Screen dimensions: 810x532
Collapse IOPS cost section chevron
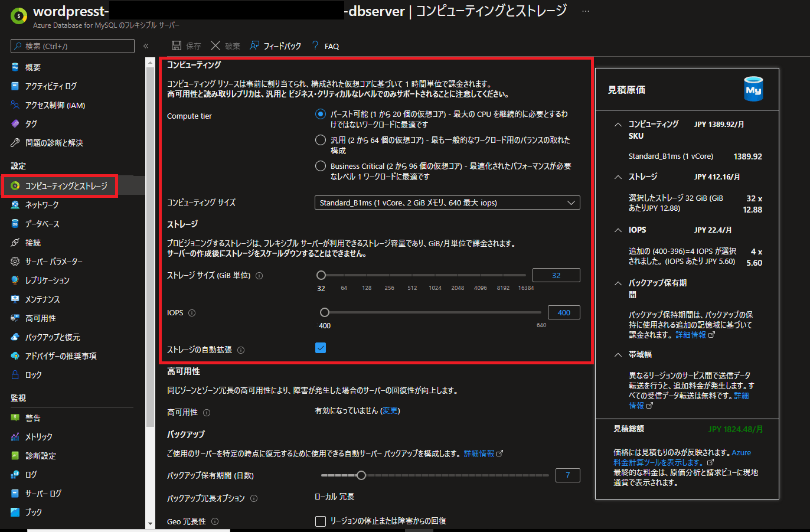(x=618, y=230)
